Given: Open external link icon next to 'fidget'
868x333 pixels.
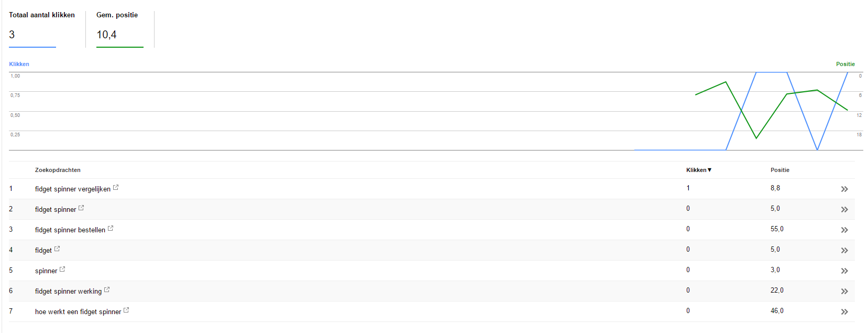Looking at the screenshot, I should (57, 249).
